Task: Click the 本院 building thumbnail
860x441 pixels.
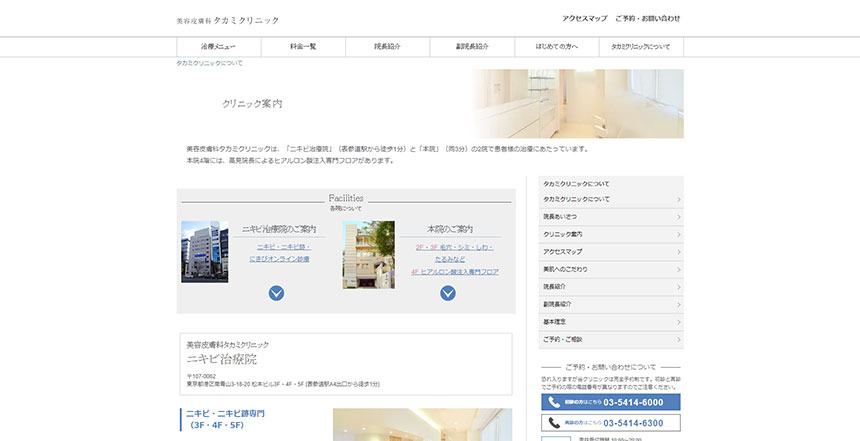Action: click(369, 255)
